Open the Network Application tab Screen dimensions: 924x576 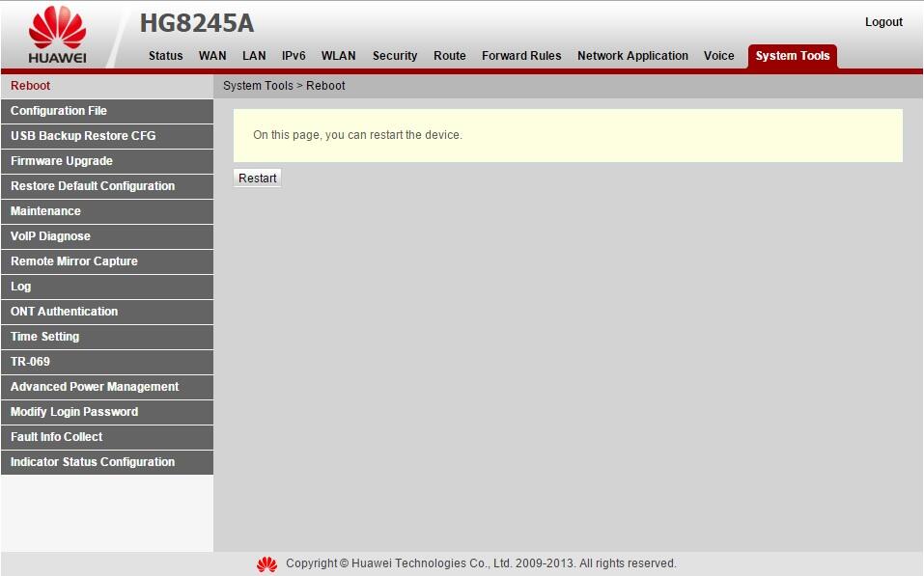tap(632, 55)
